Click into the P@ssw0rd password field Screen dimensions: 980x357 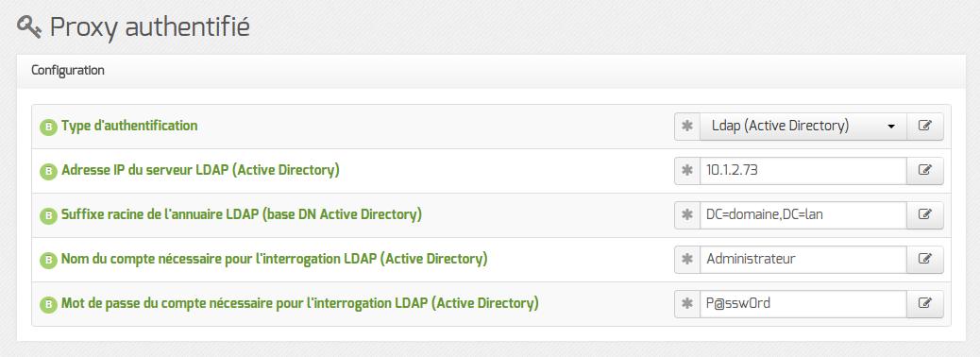(x=803, y=304)
